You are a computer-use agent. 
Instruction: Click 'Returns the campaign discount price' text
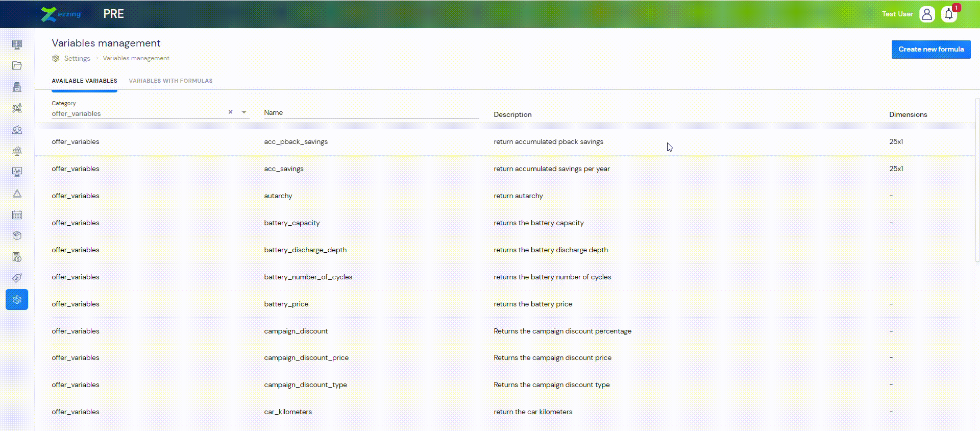pyautogui.click(x=552, y=357)
